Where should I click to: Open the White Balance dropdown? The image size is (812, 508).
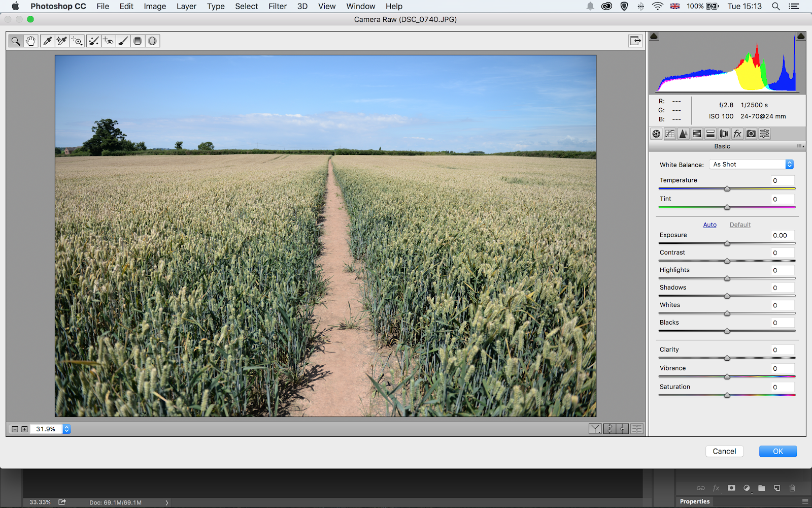point(751,165)
